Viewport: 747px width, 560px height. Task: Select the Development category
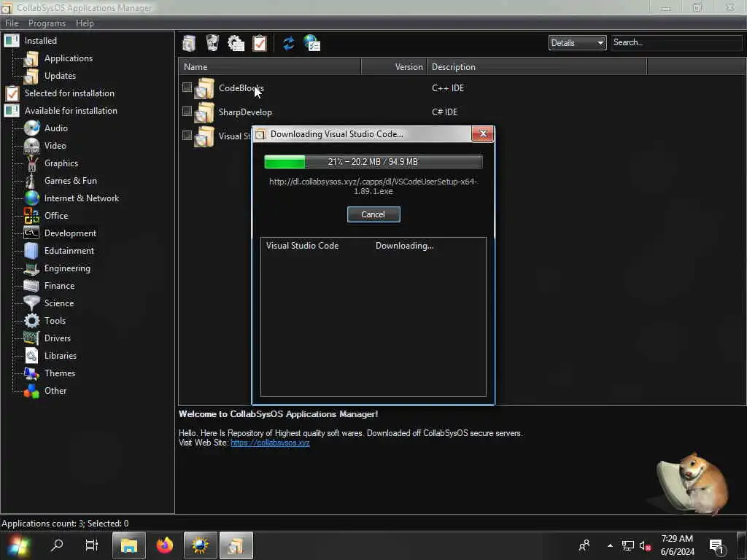tap(70, 233)
